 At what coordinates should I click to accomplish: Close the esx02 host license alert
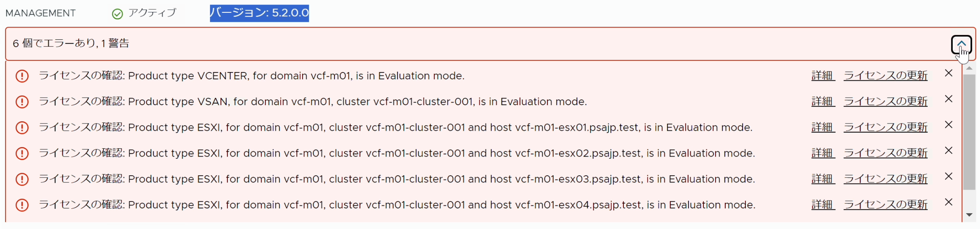(x=948, y=151)
